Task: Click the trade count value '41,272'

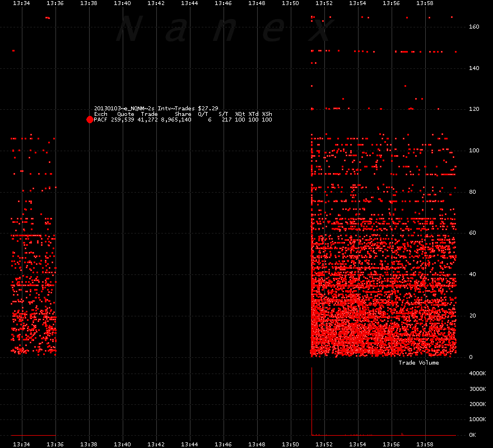Action: 147,120
